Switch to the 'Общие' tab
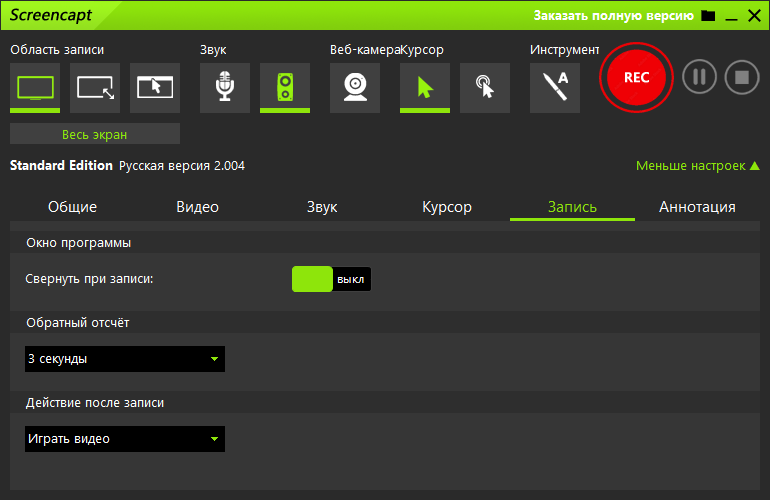770x500 pixels. tap(72, 207)
